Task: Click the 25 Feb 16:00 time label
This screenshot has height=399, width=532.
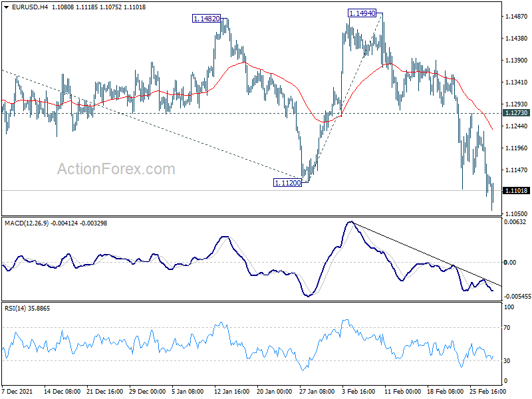Action: pyautogui.click(x=487, y=391)
